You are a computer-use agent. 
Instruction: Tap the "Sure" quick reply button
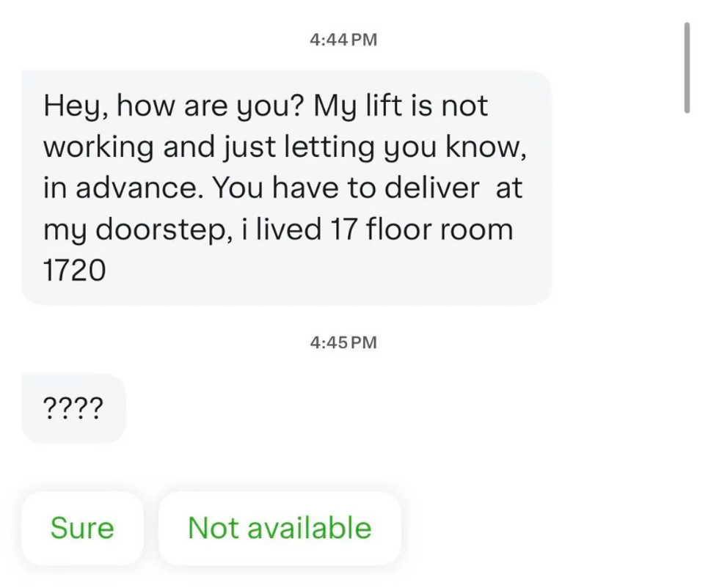pos(82,528)
